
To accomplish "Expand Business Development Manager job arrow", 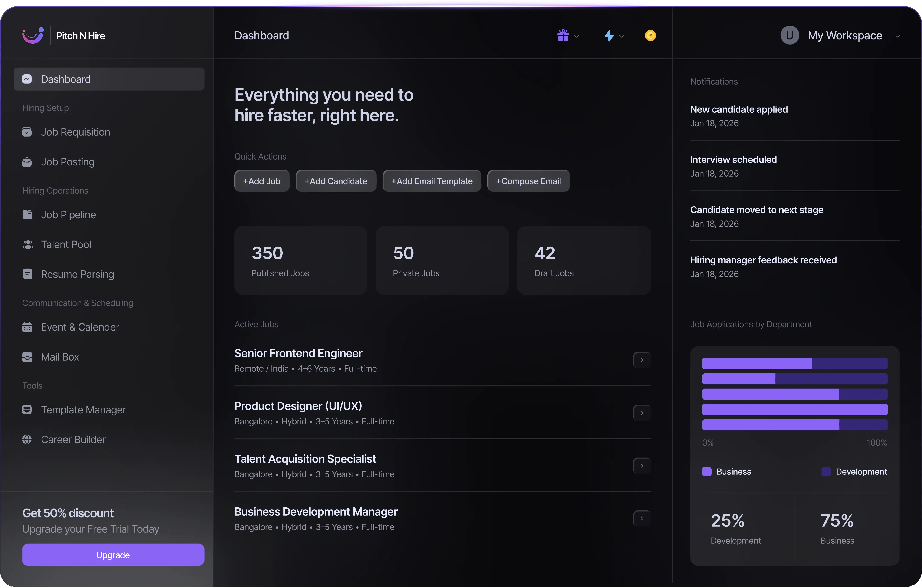I will [x=642, y=519].
